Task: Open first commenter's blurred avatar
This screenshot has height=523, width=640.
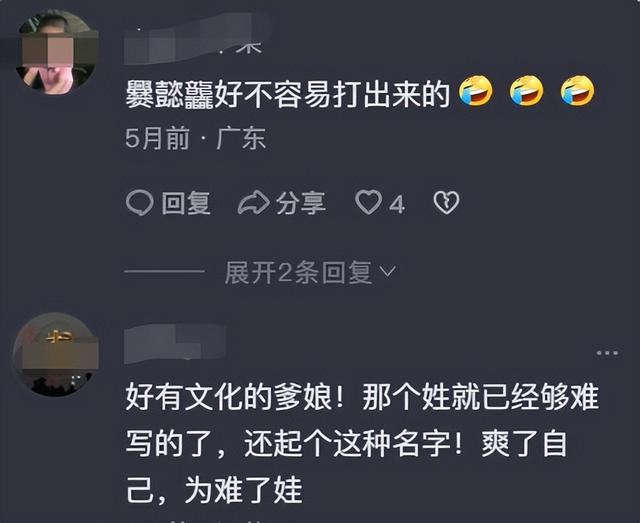Action: point(56,52)
